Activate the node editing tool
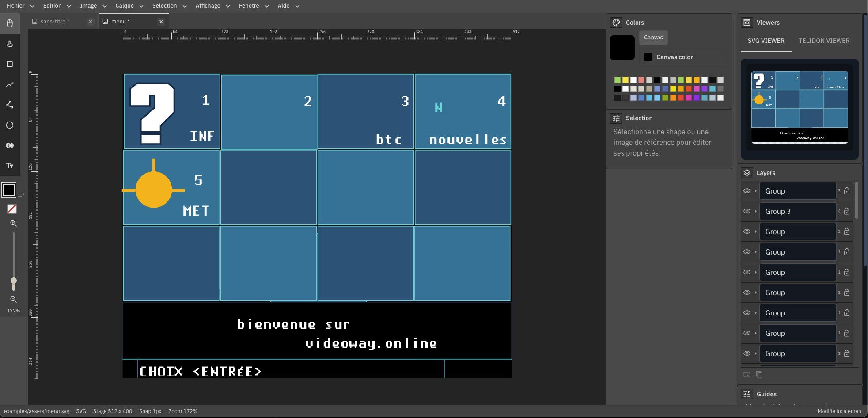 pyautogui.click(x=10, y=105)
